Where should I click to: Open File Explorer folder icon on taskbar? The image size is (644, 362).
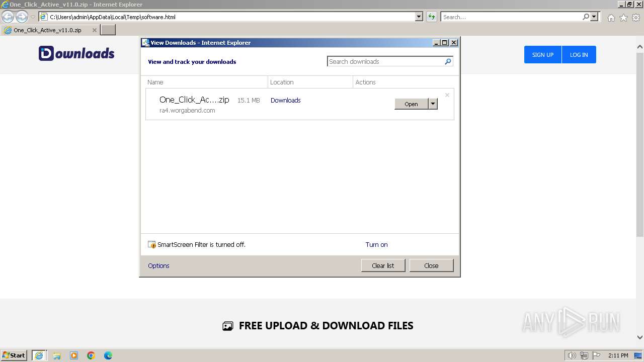57,355
